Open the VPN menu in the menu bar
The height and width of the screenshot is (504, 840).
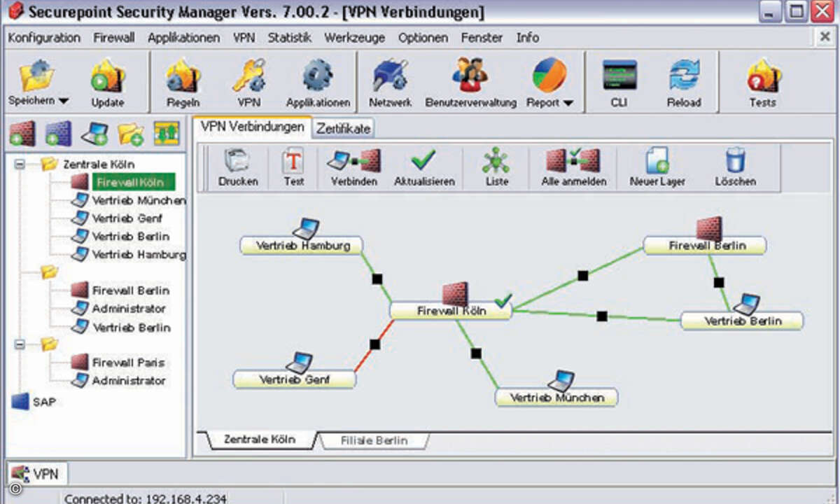pyautogui.click(x=244, y=37)
